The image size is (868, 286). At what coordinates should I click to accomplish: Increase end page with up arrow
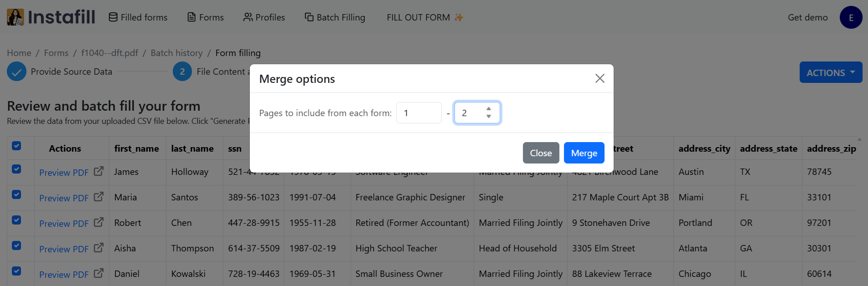489,109
